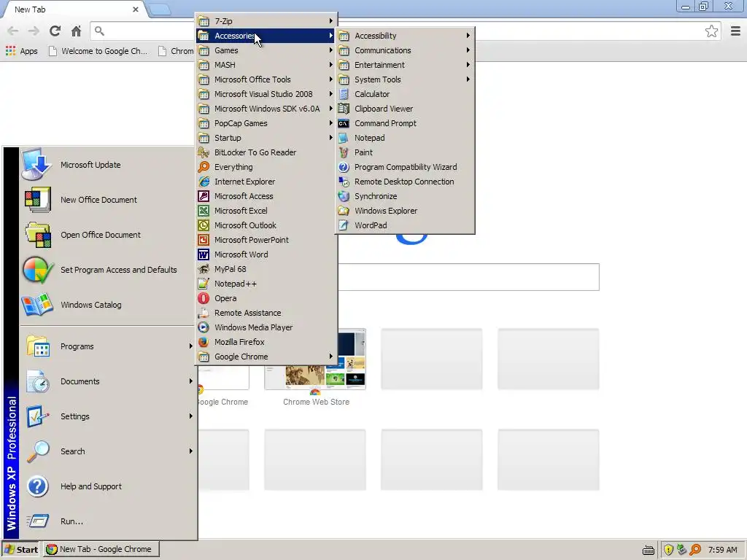The image size is (747, 560).
Task: Open Welcome to Google Chrome bookmark
Action: click(x=98, y=51)
